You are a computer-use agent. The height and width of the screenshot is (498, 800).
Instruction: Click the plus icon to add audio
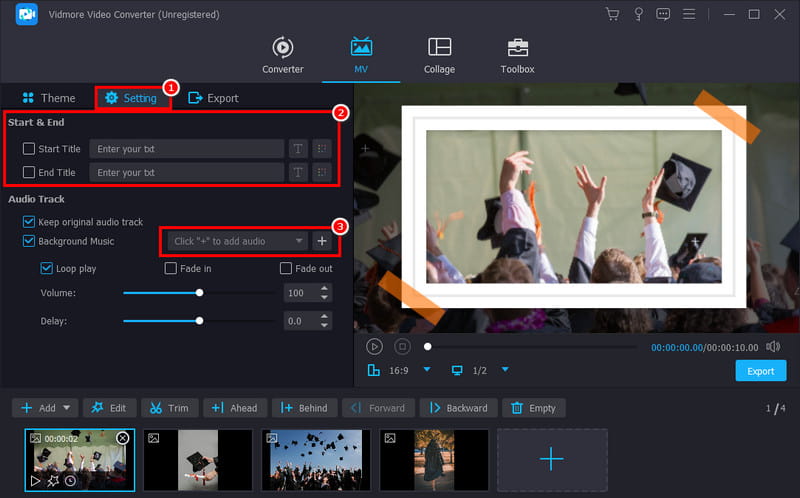(x=322, y=241)
